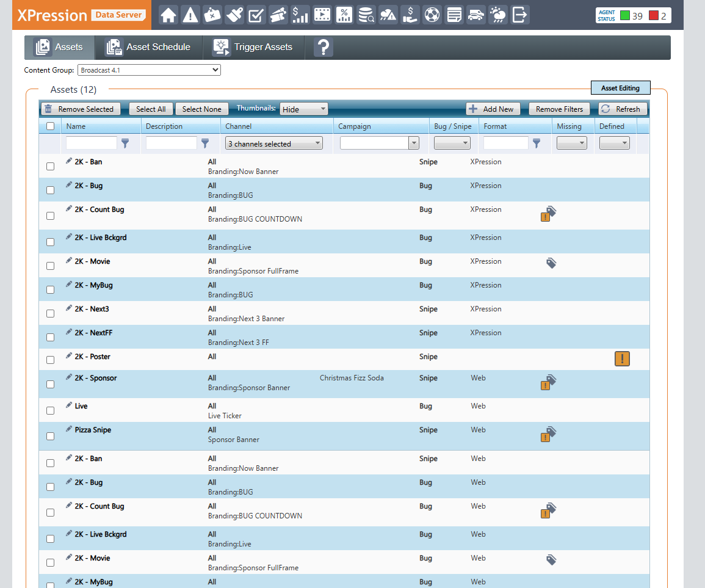This screenshot has width=705, height=588.
Task: Click the tag icon on 2K - Movie XPression row
Action: (551, 263)
